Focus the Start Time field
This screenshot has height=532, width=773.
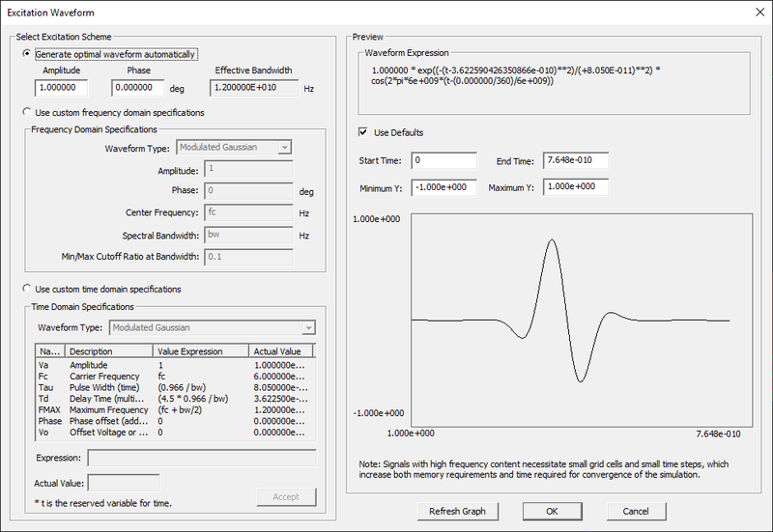click(444, 160)
